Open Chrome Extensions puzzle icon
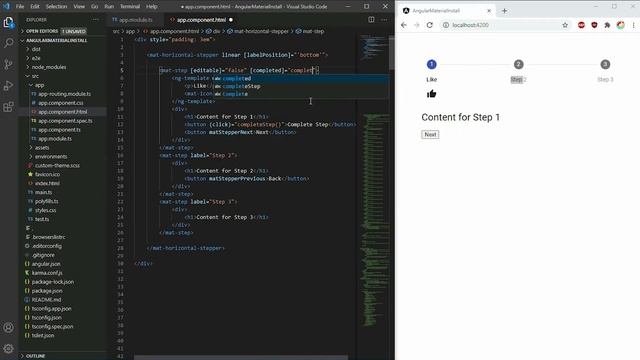The image size is (640, 360). pos(607,25)
